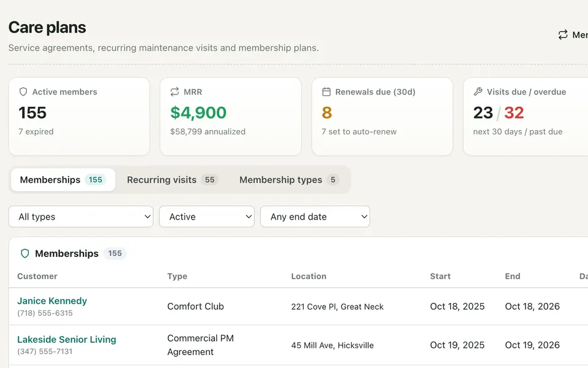
Task: Click the calendar icon beside Renewals due
Action: [326, 92]
